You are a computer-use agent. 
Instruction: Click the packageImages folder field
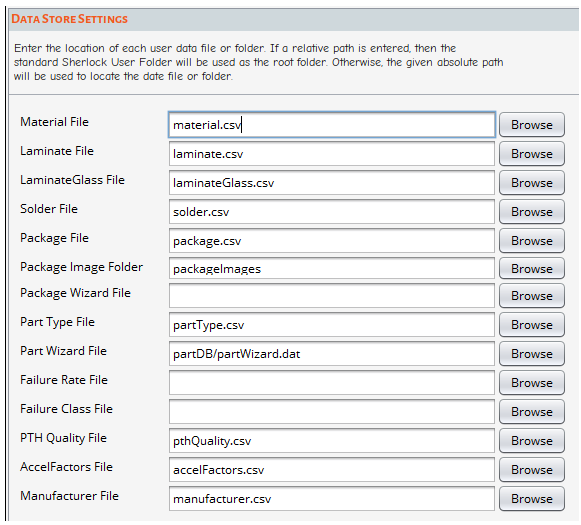point(332,269)
